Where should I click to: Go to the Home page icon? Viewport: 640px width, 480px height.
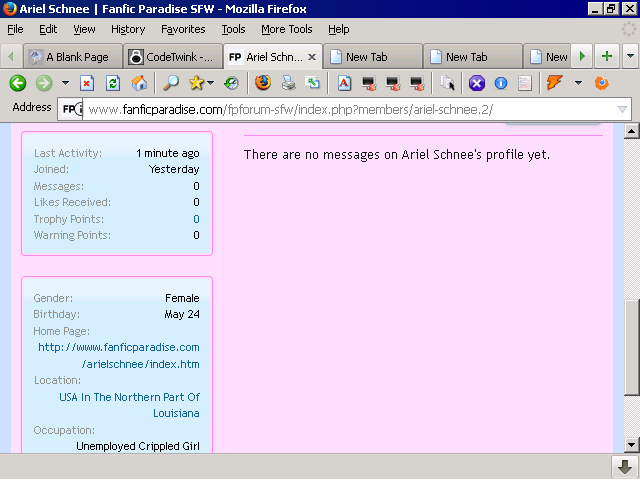pos(139,83)
